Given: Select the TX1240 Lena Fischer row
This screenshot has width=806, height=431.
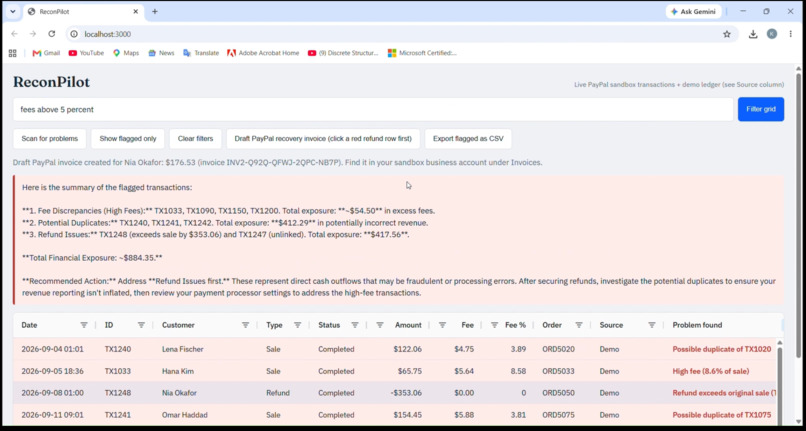Looking at the screenshot, I should [396, 349].
